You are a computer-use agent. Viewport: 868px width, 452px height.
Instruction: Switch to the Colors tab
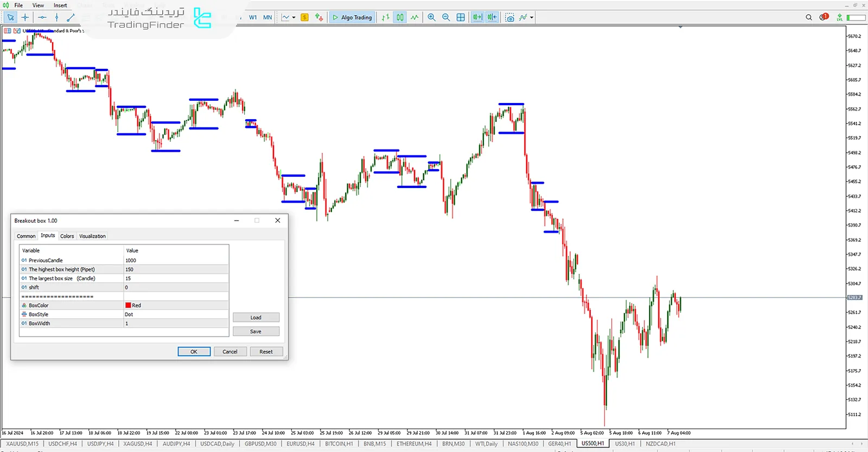click(67, 236)
